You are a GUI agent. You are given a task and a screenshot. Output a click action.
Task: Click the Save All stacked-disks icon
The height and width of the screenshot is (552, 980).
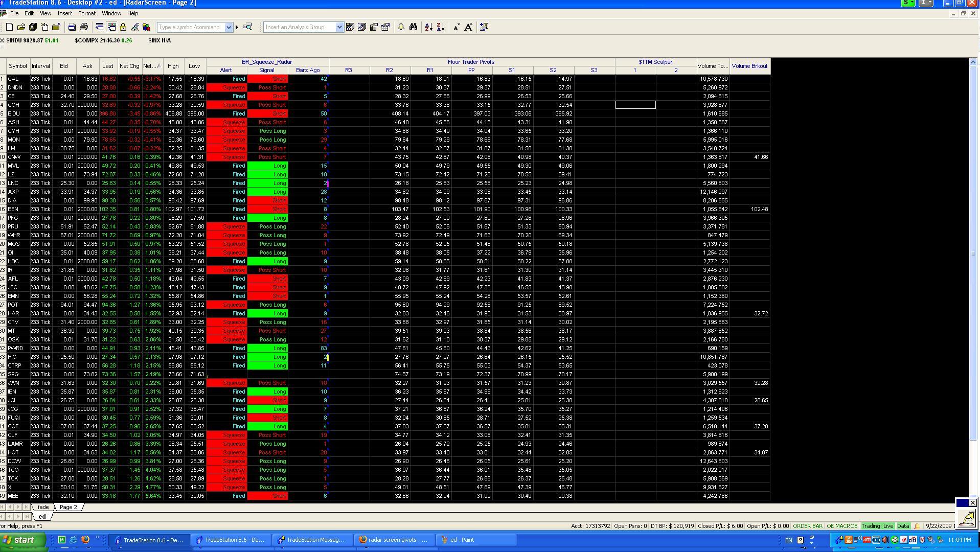click(33, 27)
